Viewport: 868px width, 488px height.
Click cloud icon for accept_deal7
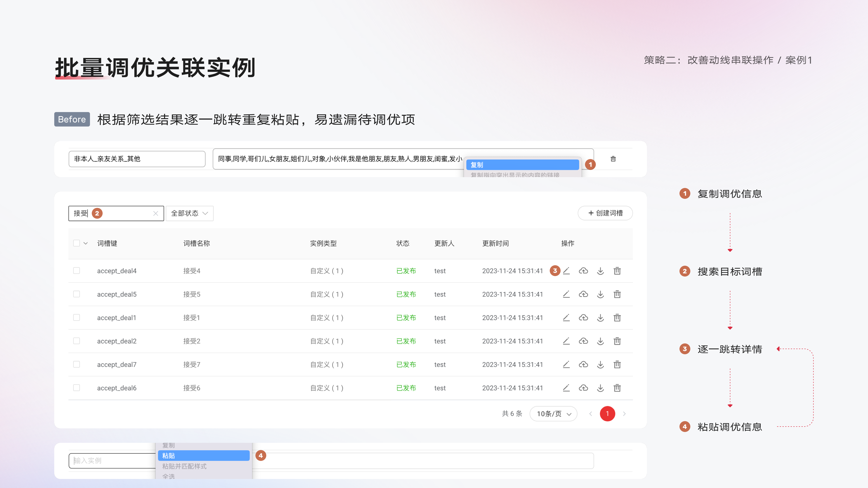(583, 364)
